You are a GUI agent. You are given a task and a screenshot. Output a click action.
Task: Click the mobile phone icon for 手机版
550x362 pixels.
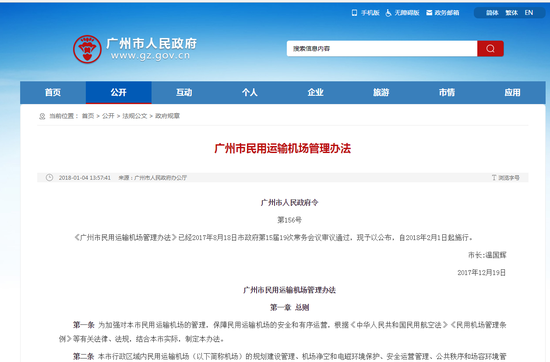point(354,13)
